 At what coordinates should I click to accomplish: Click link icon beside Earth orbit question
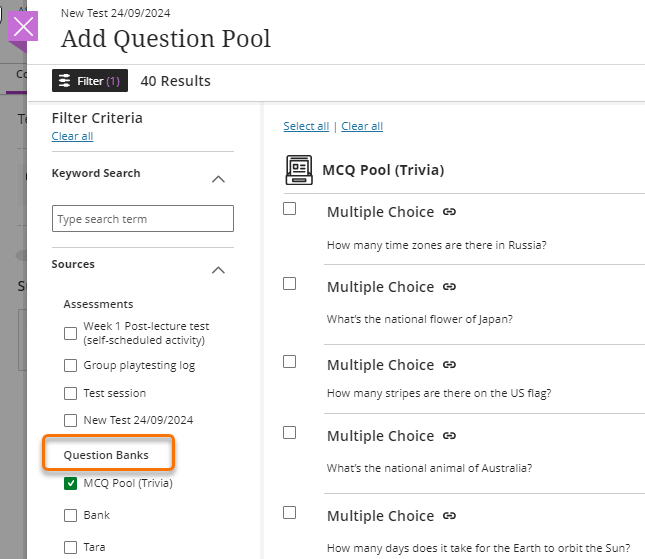point(450,516)
